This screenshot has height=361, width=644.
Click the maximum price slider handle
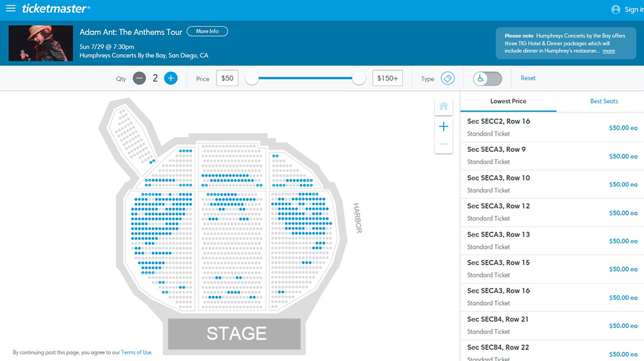(359, 79)
